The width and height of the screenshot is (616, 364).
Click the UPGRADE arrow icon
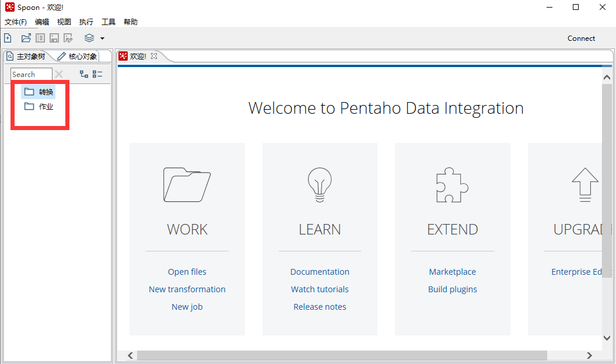tap(585, 184)
